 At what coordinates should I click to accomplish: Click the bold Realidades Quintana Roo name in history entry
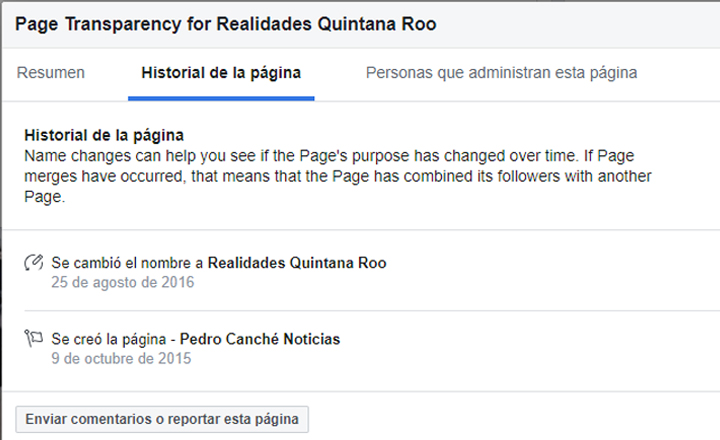pos(297,263)
